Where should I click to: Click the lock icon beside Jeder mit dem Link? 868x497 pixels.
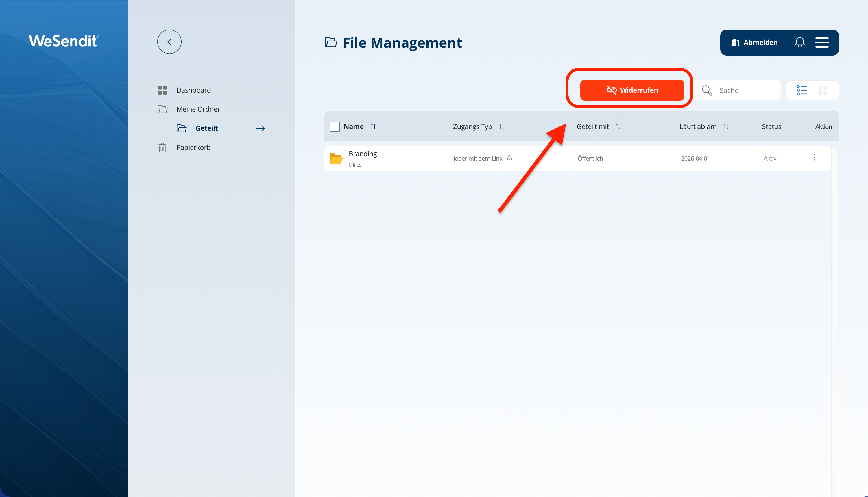[x=509, y=158]
